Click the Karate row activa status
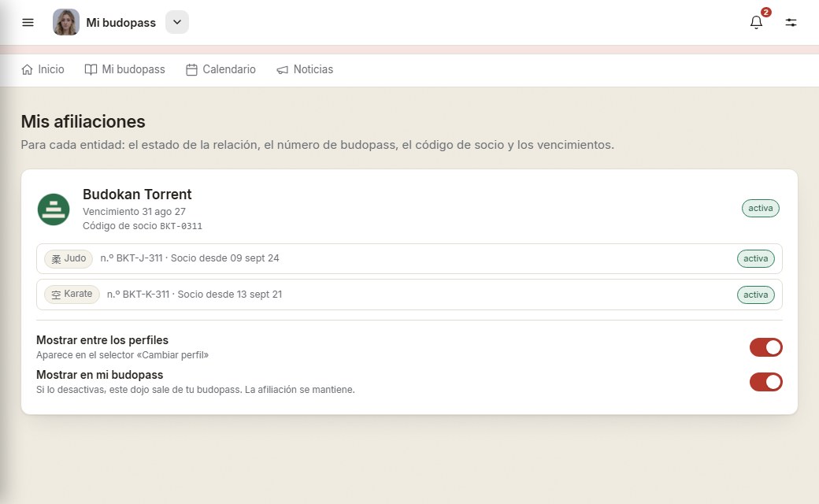Viewport: 819px width, 504px height. point(756,295)
